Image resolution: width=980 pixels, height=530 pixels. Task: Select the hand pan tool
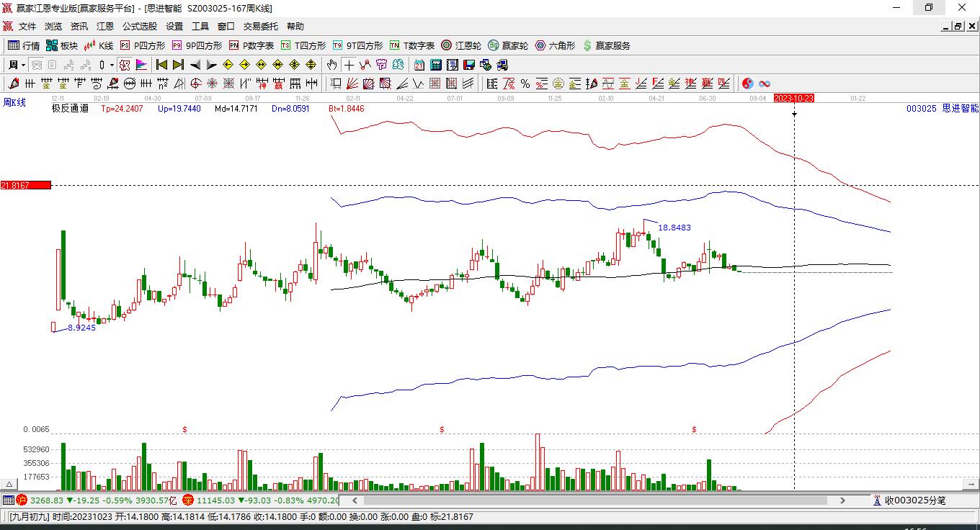[x=331, y=65]
